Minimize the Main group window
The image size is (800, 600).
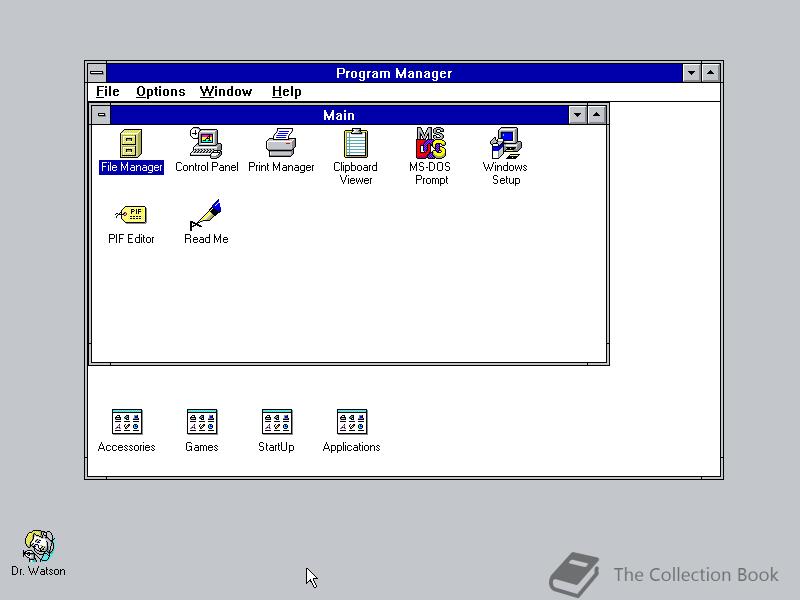[578, 115]
